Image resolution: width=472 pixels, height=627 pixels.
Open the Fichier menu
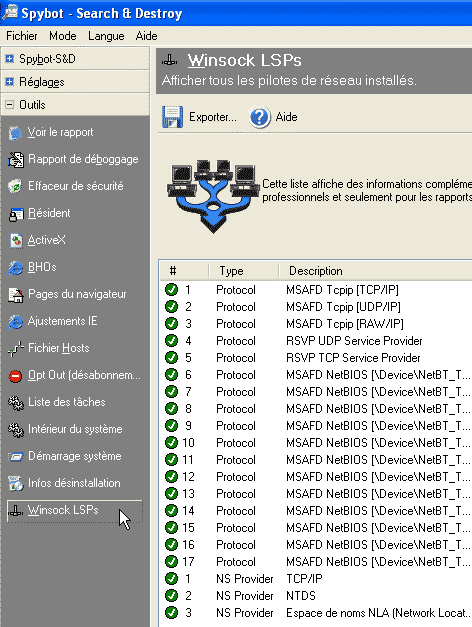pos(22,36)
